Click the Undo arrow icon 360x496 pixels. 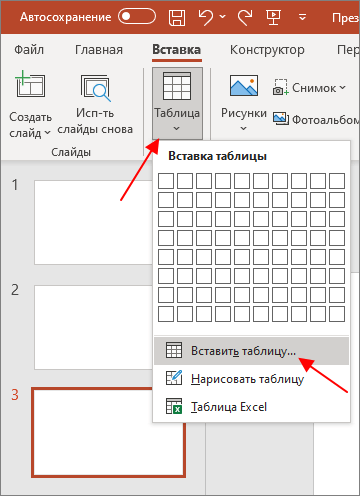pos(206,17)
